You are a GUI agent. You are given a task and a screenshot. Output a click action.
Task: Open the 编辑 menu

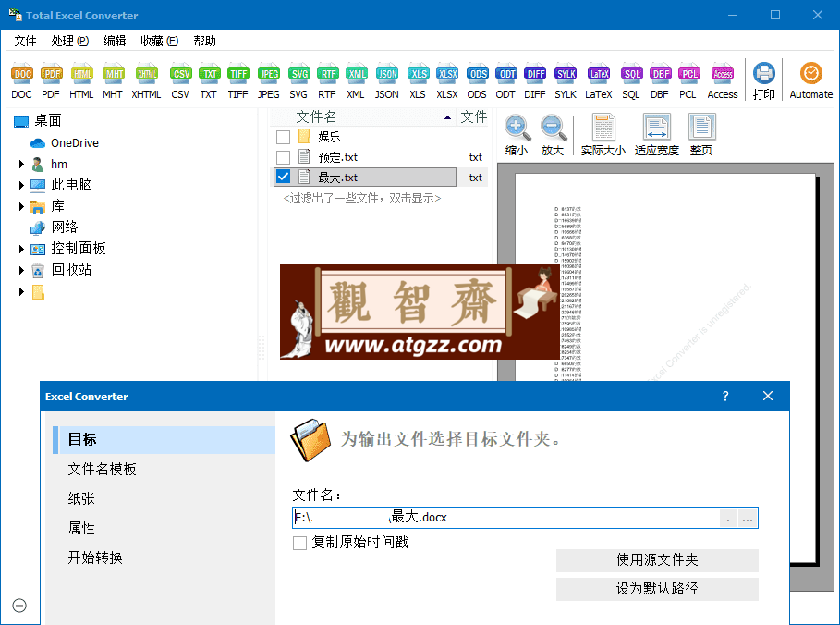point(115,41)
